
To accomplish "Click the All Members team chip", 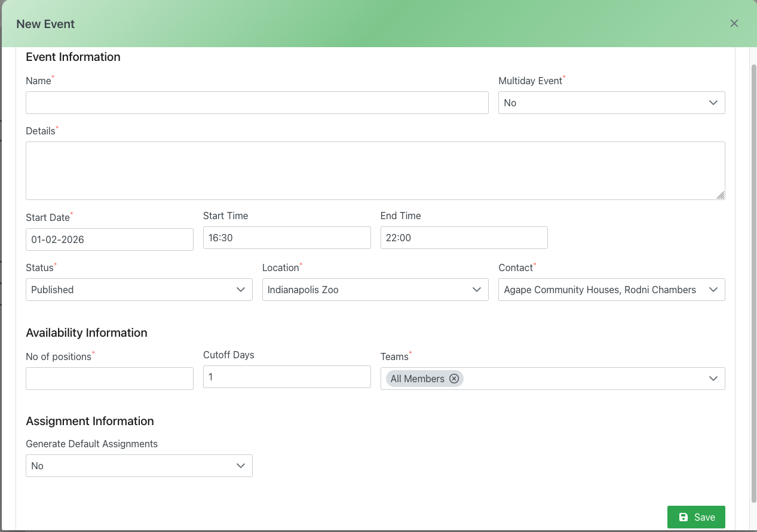I will tap(418, 379).
